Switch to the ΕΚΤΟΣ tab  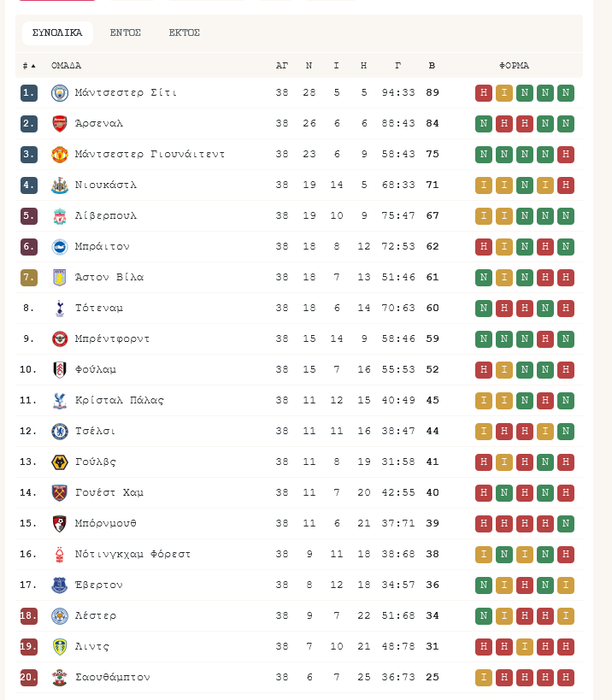point(185,33)
